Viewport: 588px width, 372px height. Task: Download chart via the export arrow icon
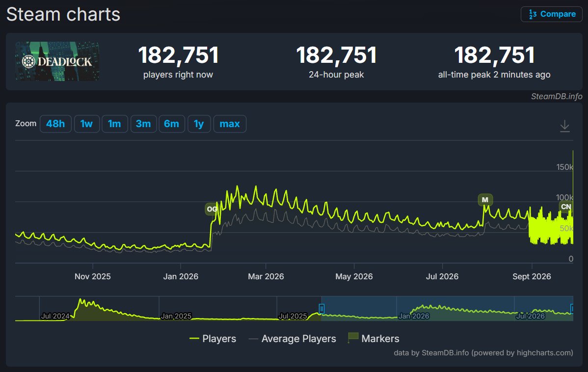(565, 126)
